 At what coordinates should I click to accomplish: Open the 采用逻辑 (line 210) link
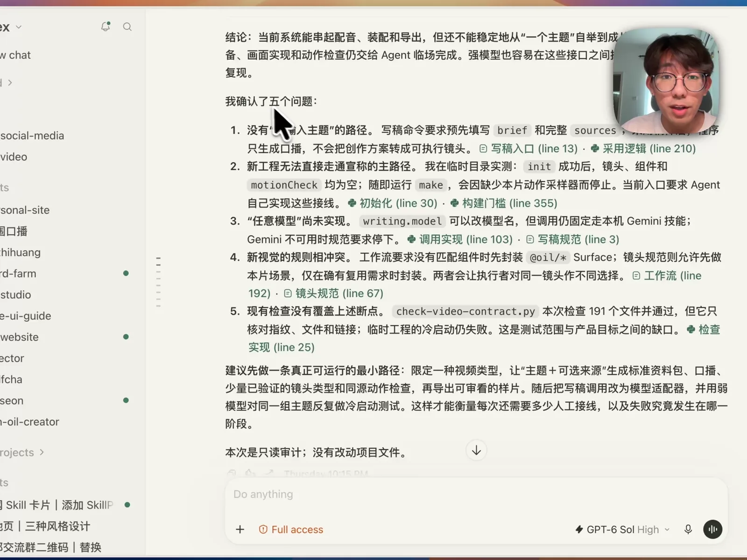tap(643, 148)
